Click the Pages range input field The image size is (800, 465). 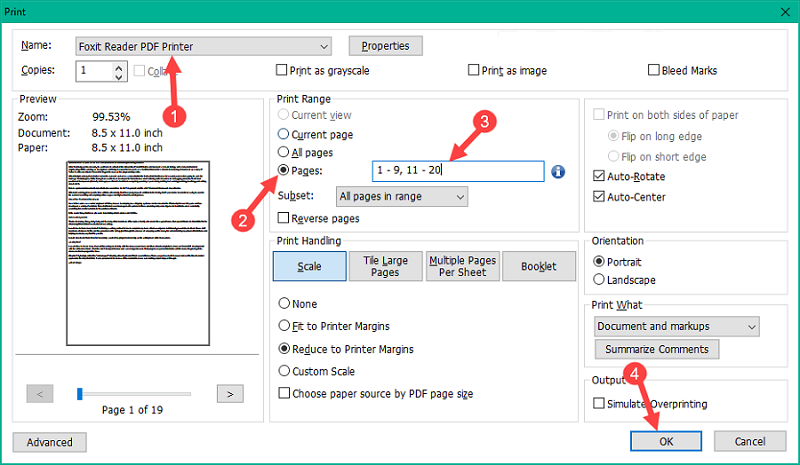pos(458,171)
